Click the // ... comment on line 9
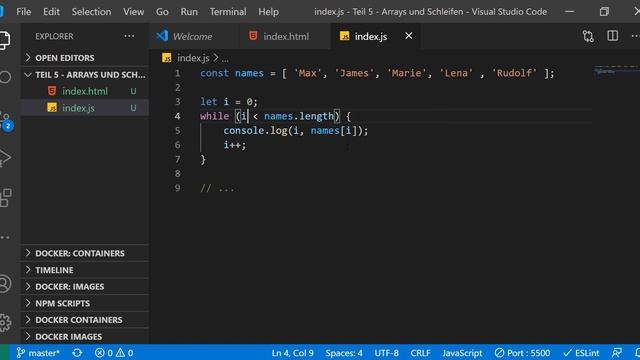 point(217,188)
